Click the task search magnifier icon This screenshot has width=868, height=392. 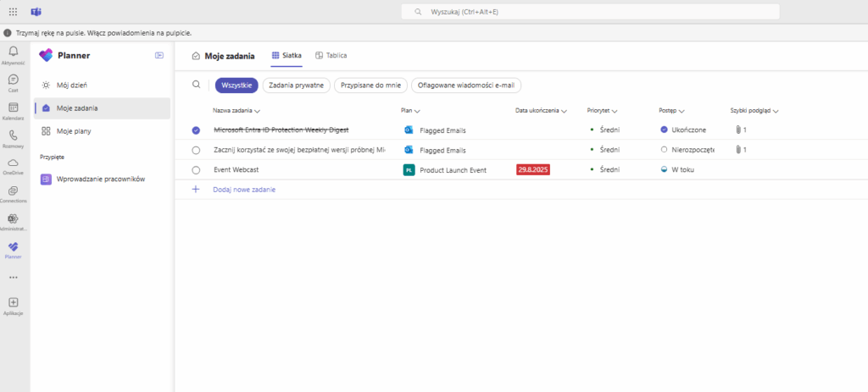197,85
